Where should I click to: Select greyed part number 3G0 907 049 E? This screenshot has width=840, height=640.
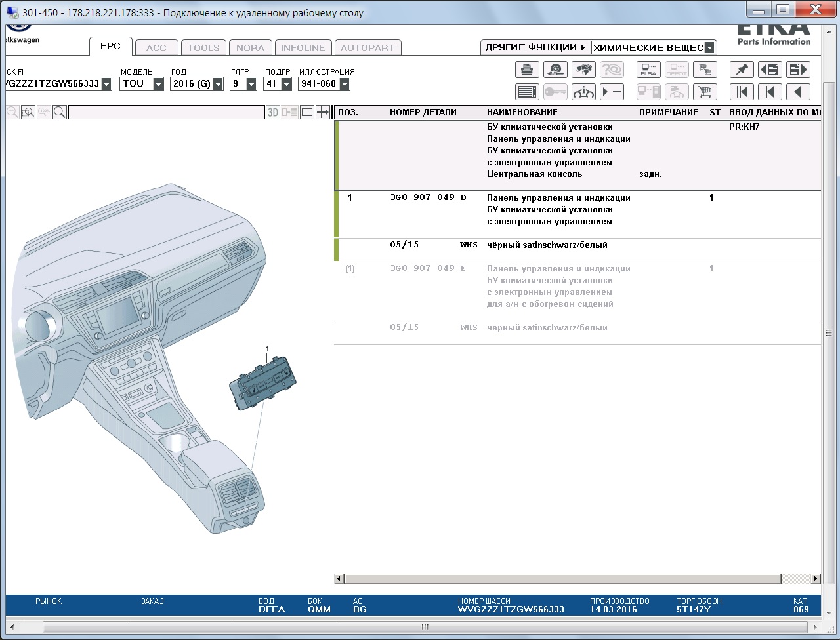pyautogui.click(x=428, y=268)
